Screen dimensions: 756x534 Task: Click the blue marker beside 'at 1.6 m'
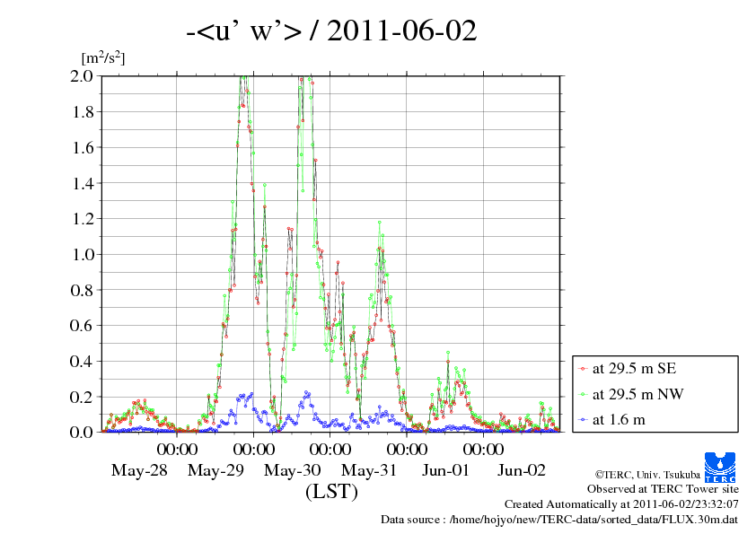584,420
